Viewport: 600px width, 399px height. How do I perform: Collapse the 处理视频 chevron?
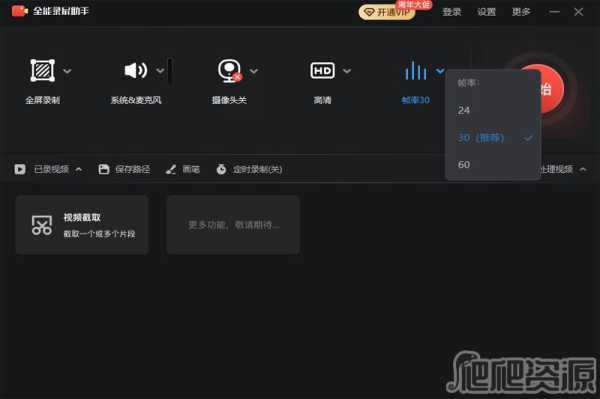[583, 169]
